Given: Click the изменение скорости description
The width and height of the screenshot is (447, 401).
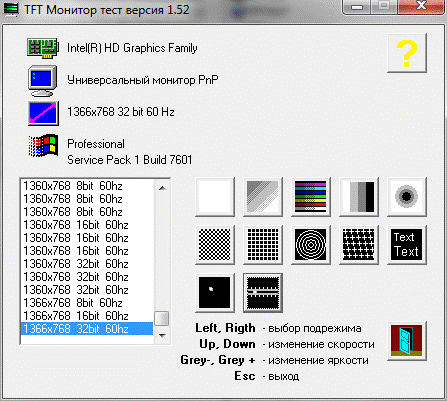Looking at the screenshot, I should 321,344.
